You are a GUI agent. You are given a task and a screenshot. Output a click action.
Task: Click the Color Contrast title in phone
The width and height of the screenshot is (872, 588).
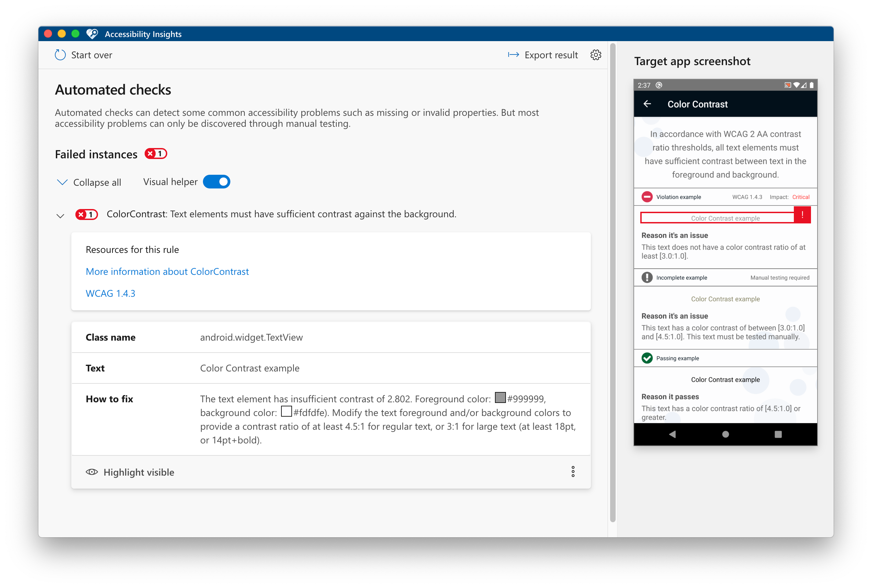click(x=697, y=104)
